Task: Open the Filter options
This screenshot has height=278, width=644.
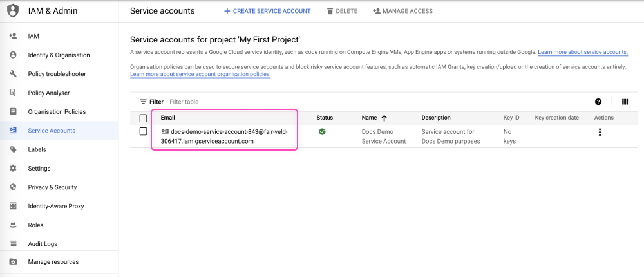Action: pyautogui.click(x=151, y=102)
